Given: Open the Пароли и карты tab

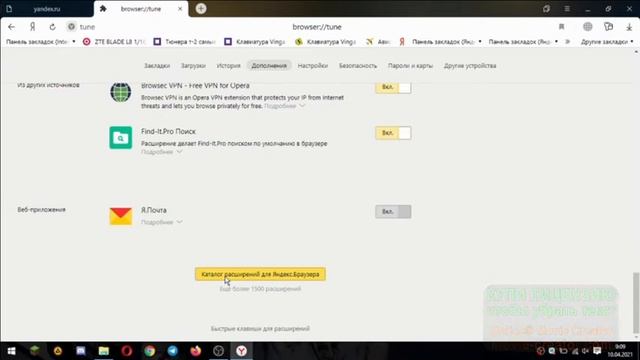Looking at the screenshot, I should pyautogui.click(x=410, y=66).
